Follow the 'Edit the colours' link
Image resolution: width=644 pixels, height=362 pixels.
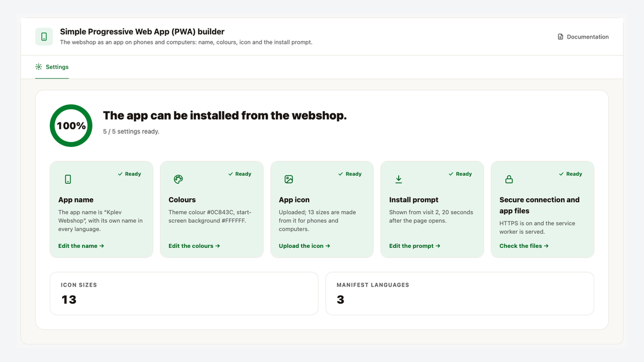(194, 246)
